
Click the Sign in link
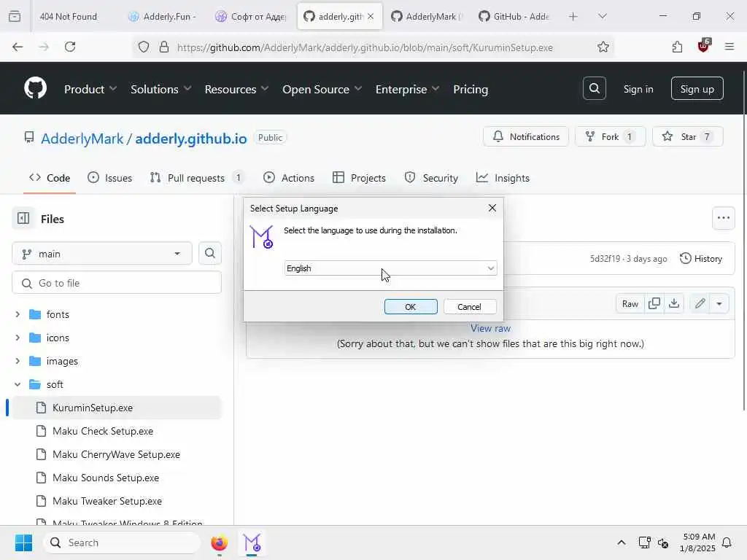click(x=638, y=89)
